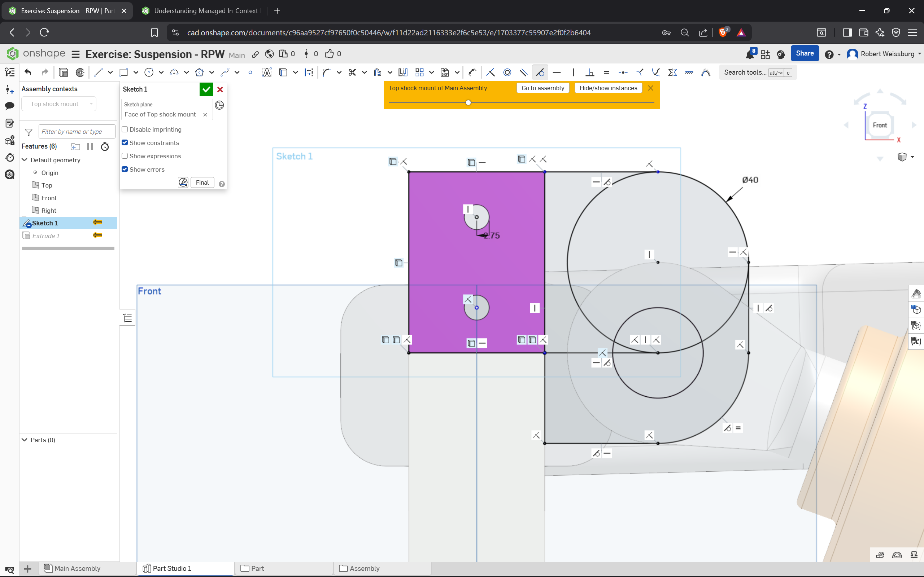The height and width of the screenshot is (577, 924).
Task: Click Go to assembly button
Action: 542,88
